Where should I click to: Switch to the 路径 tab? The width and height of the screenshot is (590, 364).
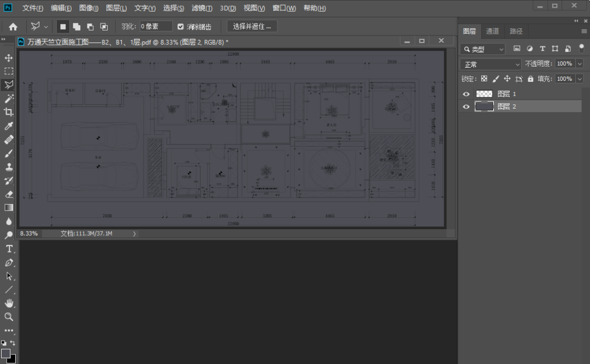516,31
